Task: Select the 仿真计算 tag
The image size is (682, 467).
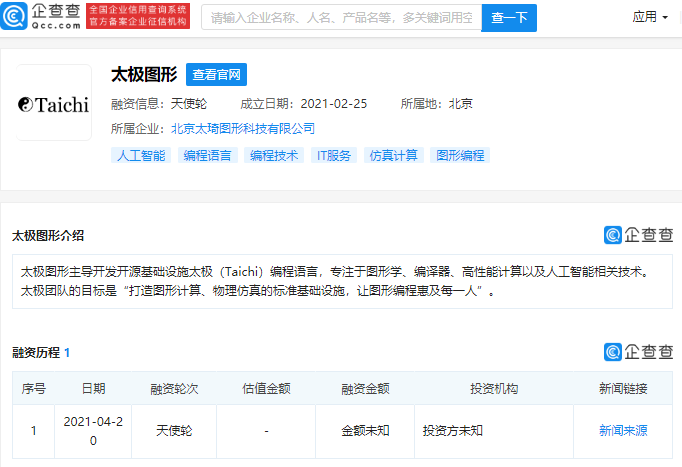Action: (x=393, y=155)
